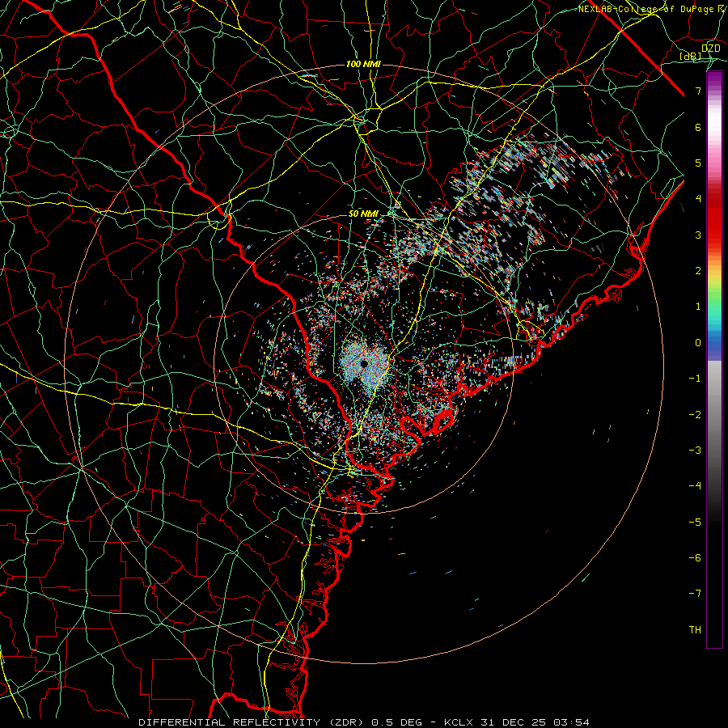
Task: Click the ZDR color scale bar
Action: [714, 359]
